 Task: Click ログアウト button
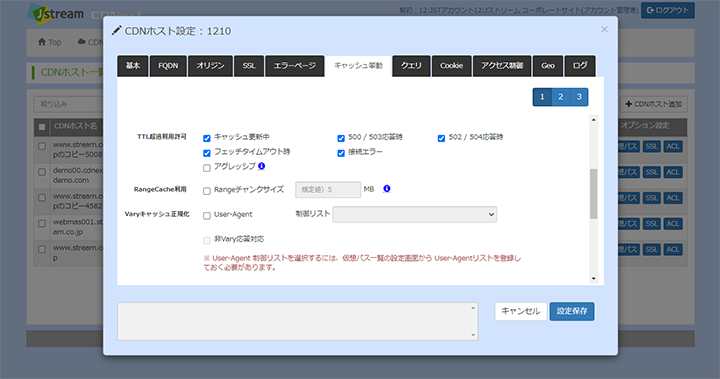668,11
